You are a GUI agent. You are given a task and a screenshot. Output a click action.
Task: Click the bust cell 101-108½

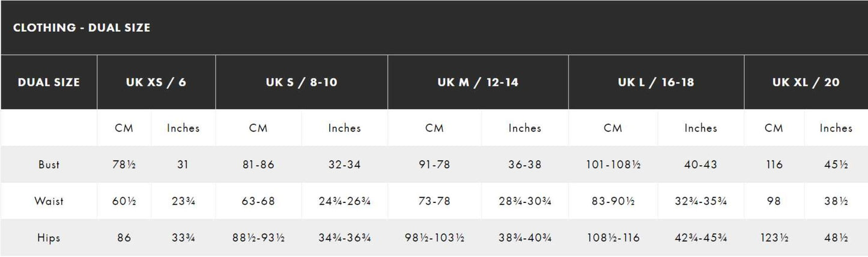pos(613,165)
